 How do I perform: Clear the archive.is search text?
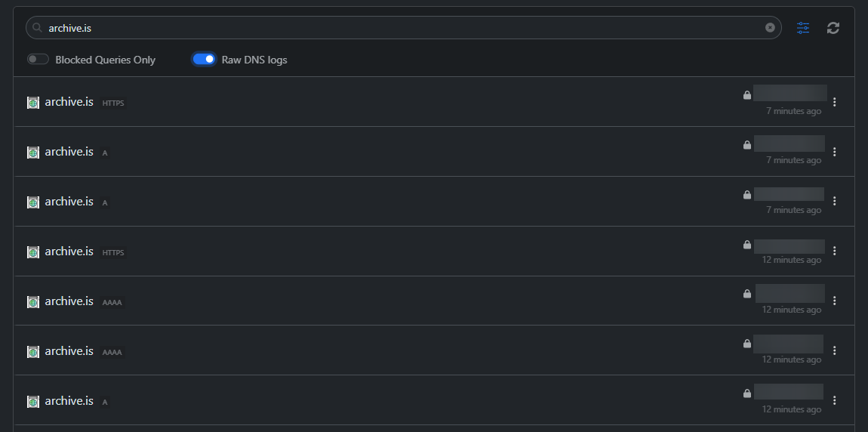click(x=770, y=28)
